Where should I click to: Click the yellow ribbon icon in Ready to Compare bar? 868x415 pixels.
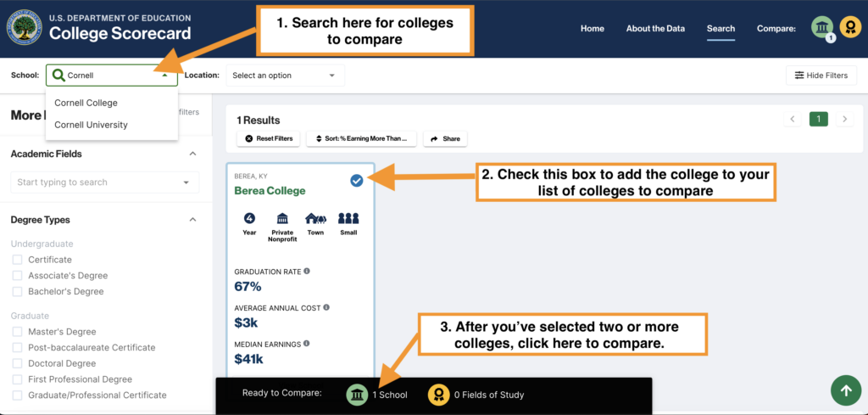[438, 395]
